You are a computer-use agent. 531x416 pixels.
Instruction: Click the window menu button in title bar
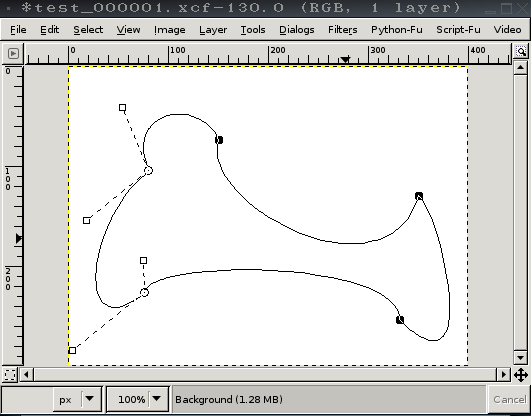click(8, 7)
